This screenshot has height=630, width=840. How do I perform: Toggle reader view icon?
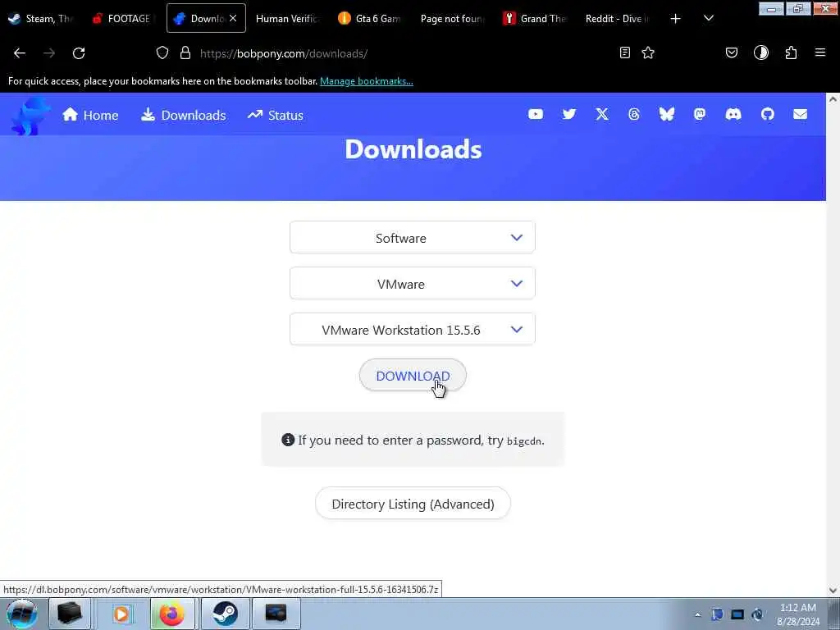tap(624, 52)
